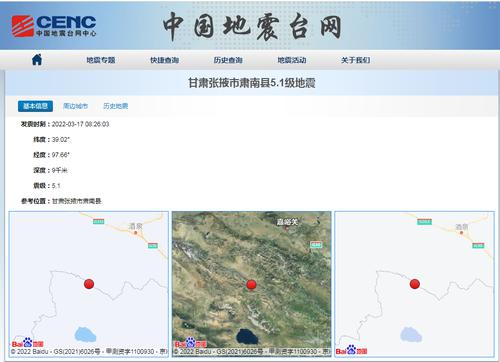Open the 历史查询 menu
This screenshot has height=362, width=500.
(x=228, y=60)
